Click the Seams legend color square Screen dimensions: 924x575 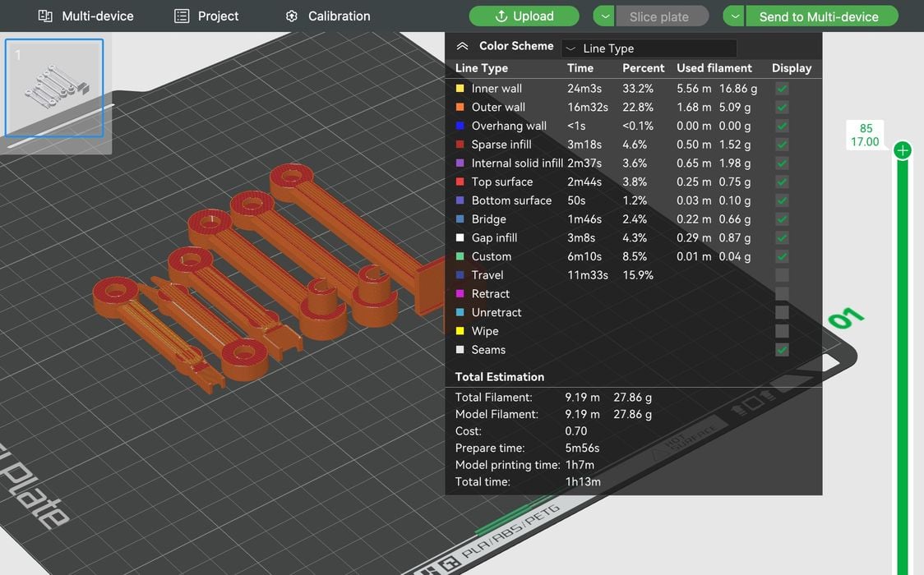(460, 350)
